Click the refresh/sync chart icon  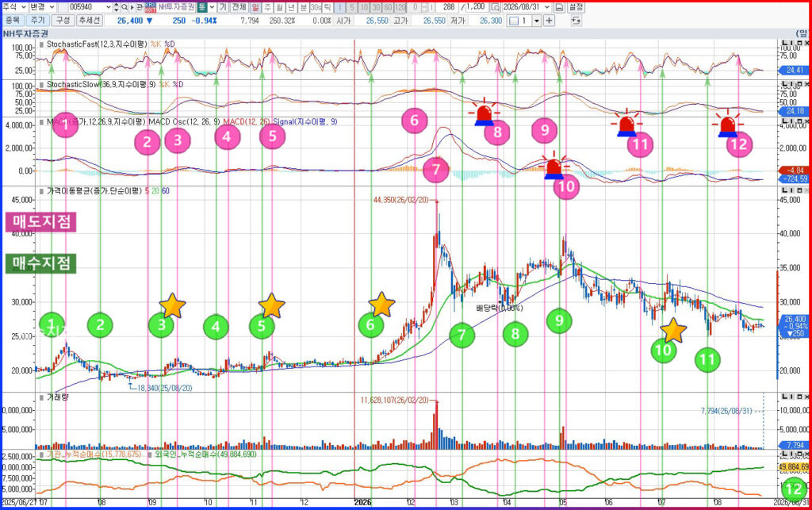[576, 21]
